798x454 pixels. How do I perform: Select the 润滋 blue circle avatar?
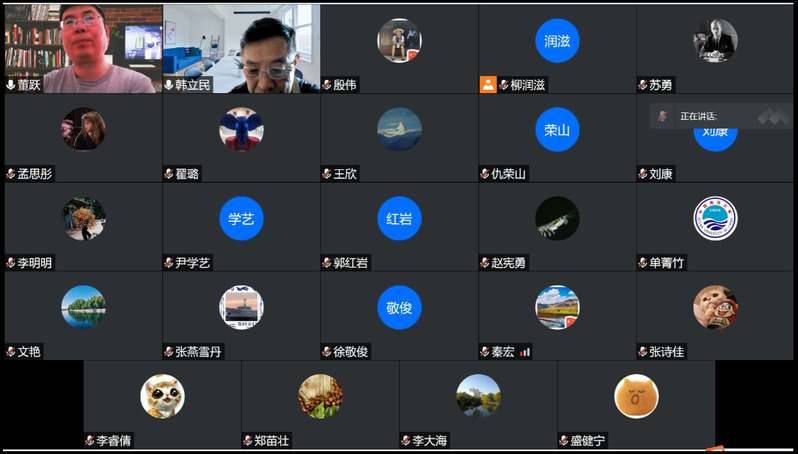tap(557, 42)
